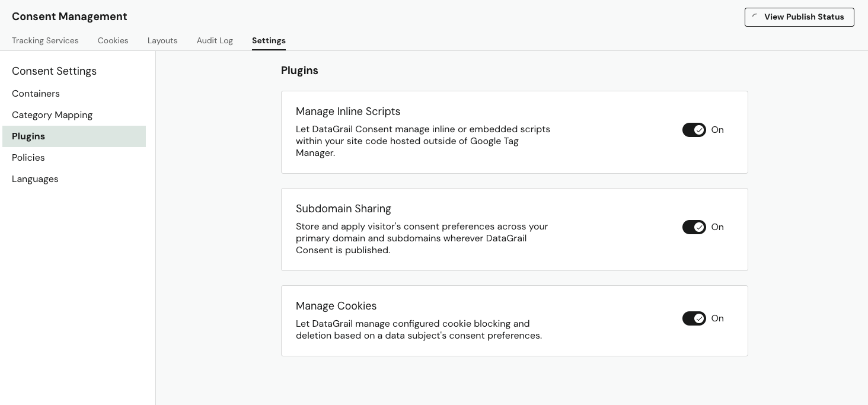
Task: Click the Plugins sidebar item
Action: pyautogui.click(x=28, y=136)
